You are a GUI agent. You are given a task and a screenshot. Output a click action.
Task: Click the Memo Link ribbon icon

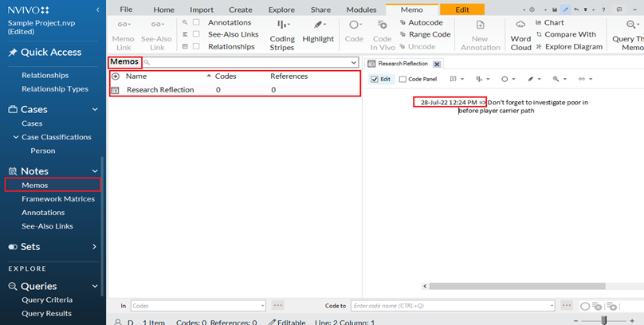coord(124,25)
